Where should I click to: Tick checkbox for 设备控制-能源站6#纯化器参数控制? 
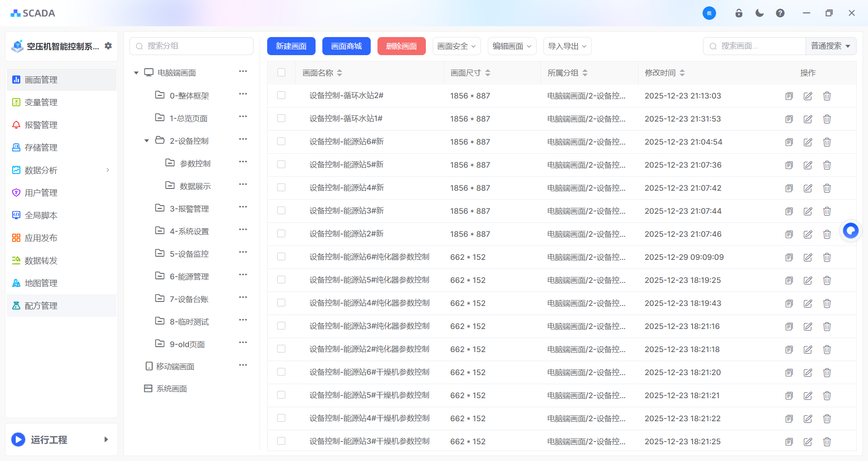tap(281, 257)
